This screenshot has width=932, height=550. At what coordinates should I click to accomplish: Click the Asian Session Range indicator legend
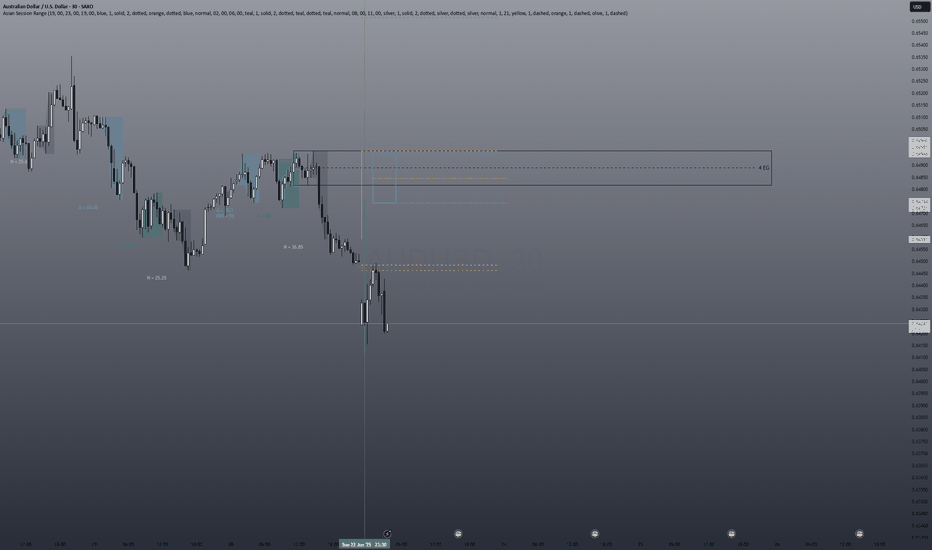[x=315, y=13]
